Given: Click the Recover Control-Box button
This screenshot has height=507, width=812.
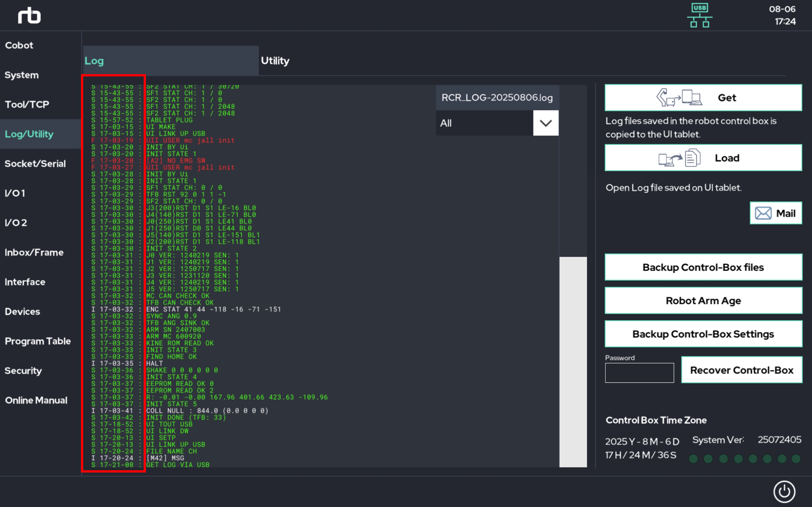Looking at the screenshot, I should [x=741, y=370].
